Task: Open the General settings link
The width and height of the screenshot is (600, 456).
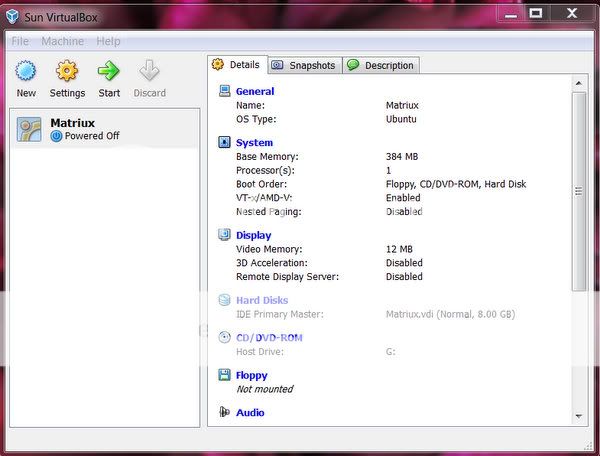Action: 255,91
